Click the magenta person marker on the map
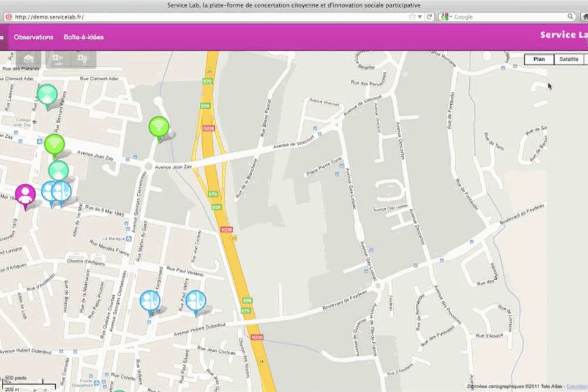Viewport: 588px width, 392px height. 25,195
